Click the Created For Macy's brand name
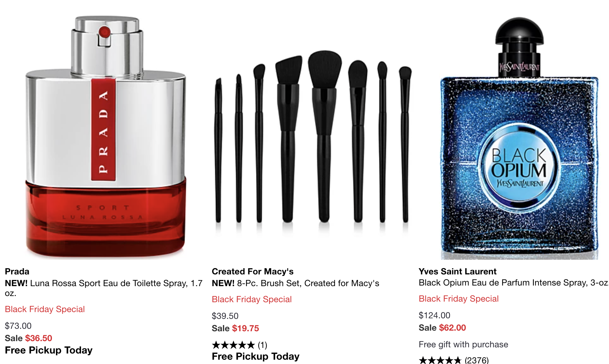 tap(253, 271)
